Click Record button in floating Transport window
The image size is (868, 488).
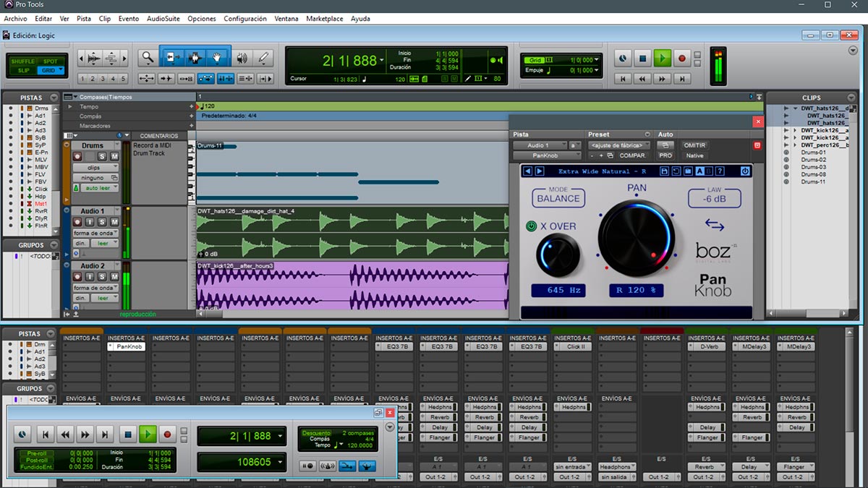[167, 435]
